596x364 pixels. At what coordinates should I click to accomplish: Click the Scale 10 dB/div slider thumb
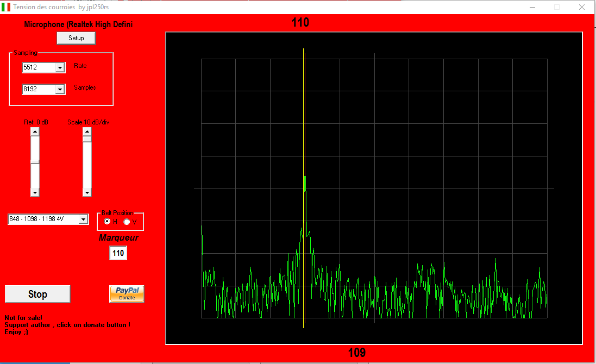click(x=87, y=139)
